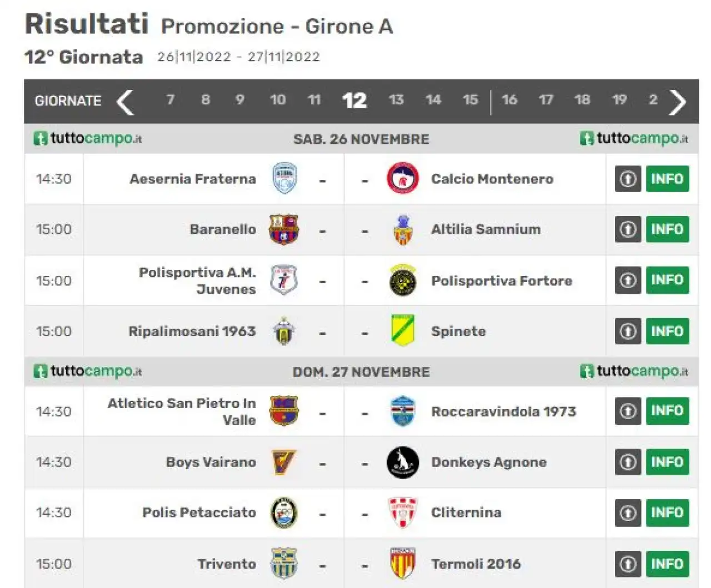The height and width of the screenshot is (588, 711).
Task: Open the Termoli 2016 striped crest
Action: 403,563
